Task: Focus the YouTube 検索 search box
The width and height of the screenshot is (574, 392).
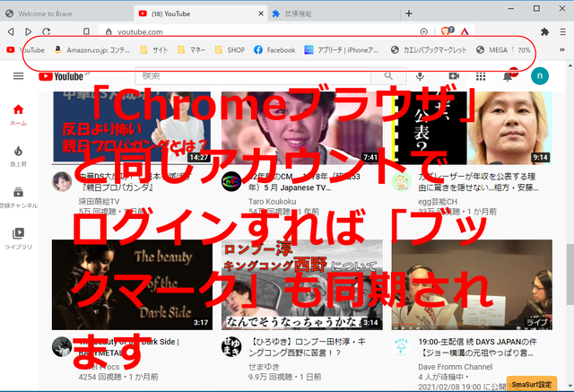Action: click(253, 75)
